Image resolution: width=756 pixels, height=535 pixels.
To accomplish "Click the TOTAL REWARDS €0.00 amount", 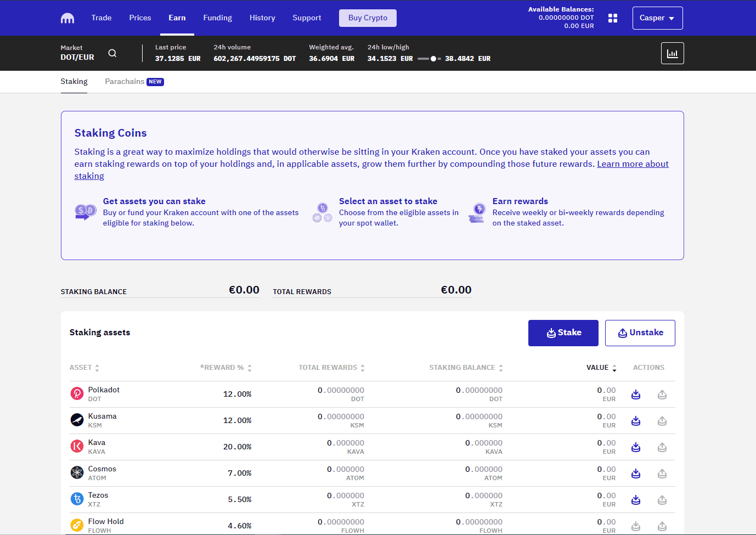I will 456,290.
